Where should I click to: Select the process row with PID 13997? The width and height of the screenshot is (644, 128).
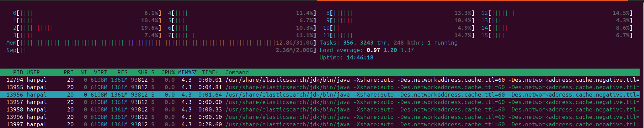pyautogui.click(x=320, y=124)
